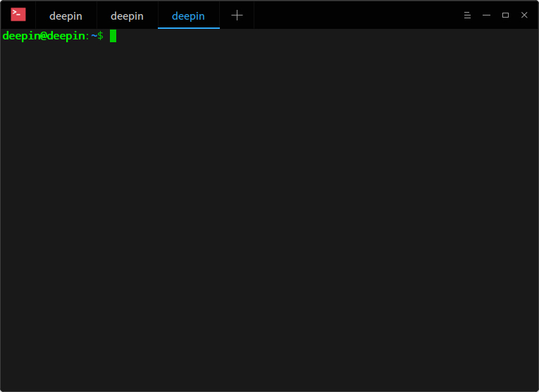Click empty title bar space right of plus
539x392 pixels.
point(352,15)
